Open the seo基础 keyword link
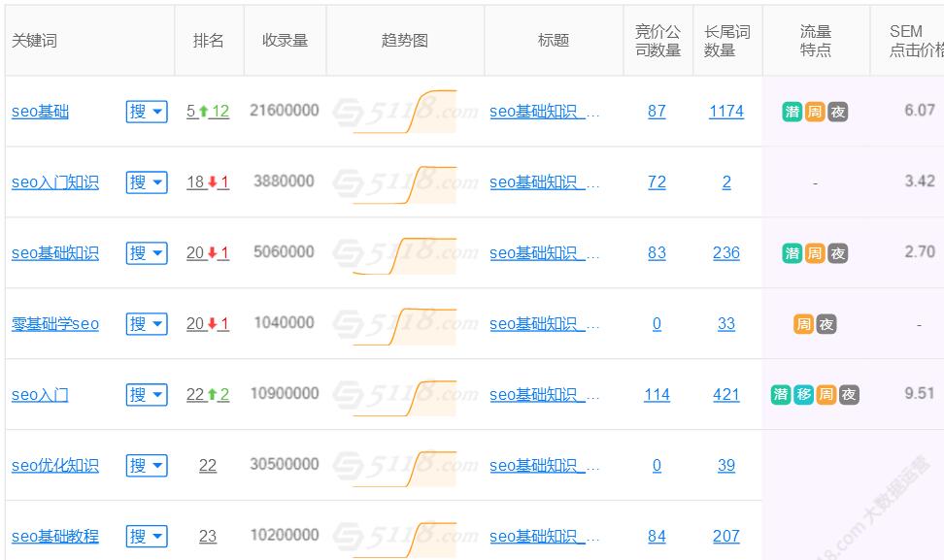Image resolution: width=944 pixels, height=560 pixels. 41,112
